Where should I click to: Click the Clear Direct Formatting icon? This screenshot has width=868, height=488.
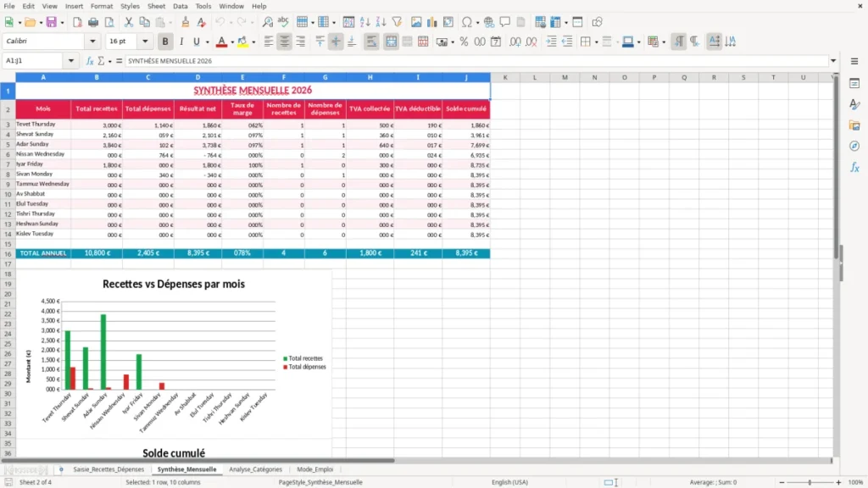click(202, 22)
